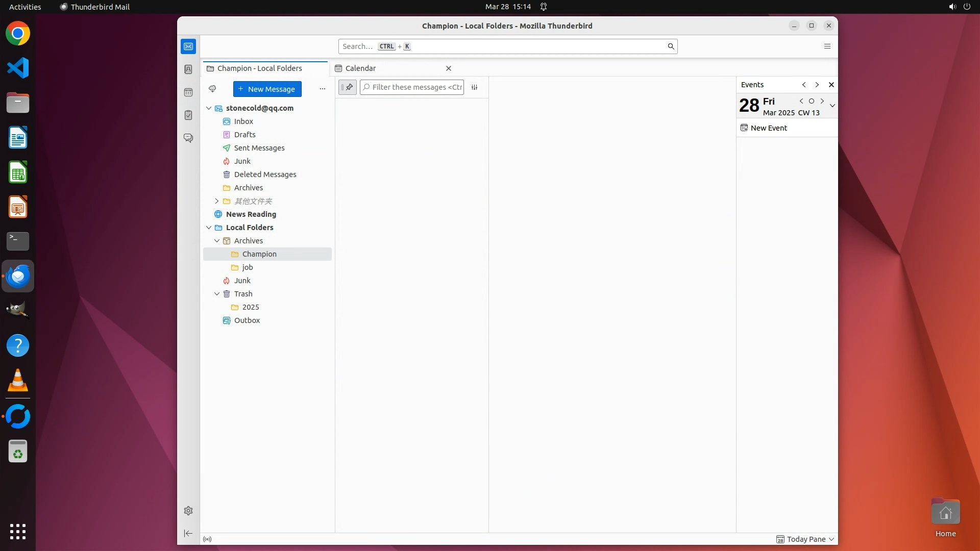Collapse the Local Folders tree
This screenshot has width=980, height=551.
tap(209, 228)
